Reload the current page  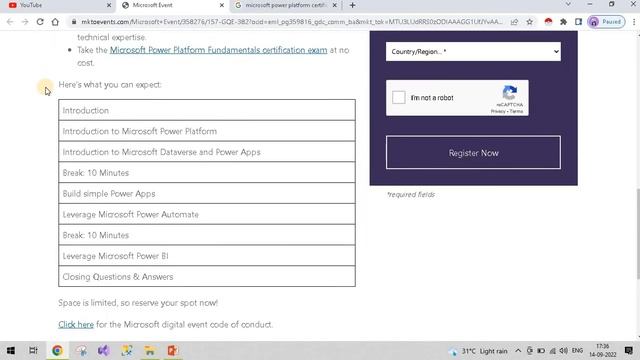40,22
